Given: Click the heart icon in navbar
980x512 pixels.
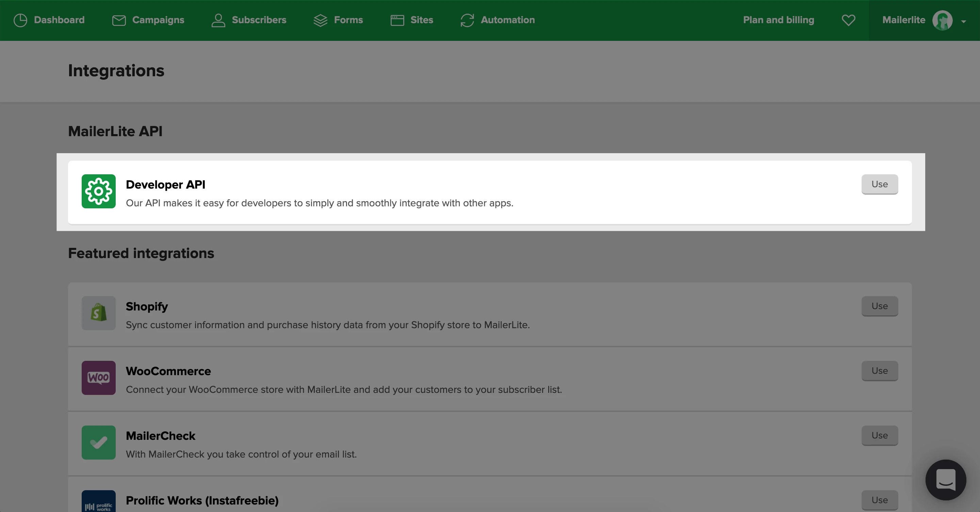Looking at the screenshot, I should tap(848, 20).
